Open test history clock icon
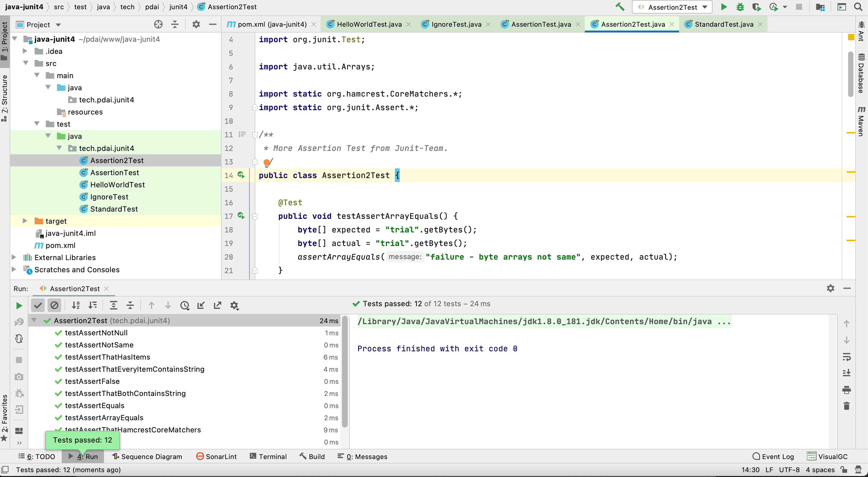This screenshot has width=868, height=477. coord(185,306)
